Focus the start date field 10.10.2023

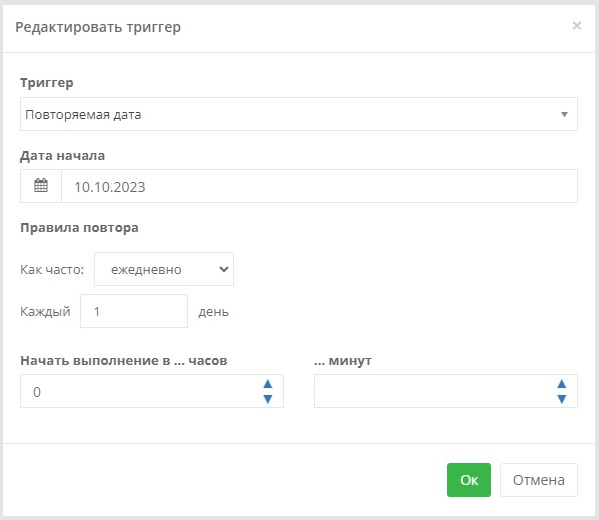click(319, 186)
